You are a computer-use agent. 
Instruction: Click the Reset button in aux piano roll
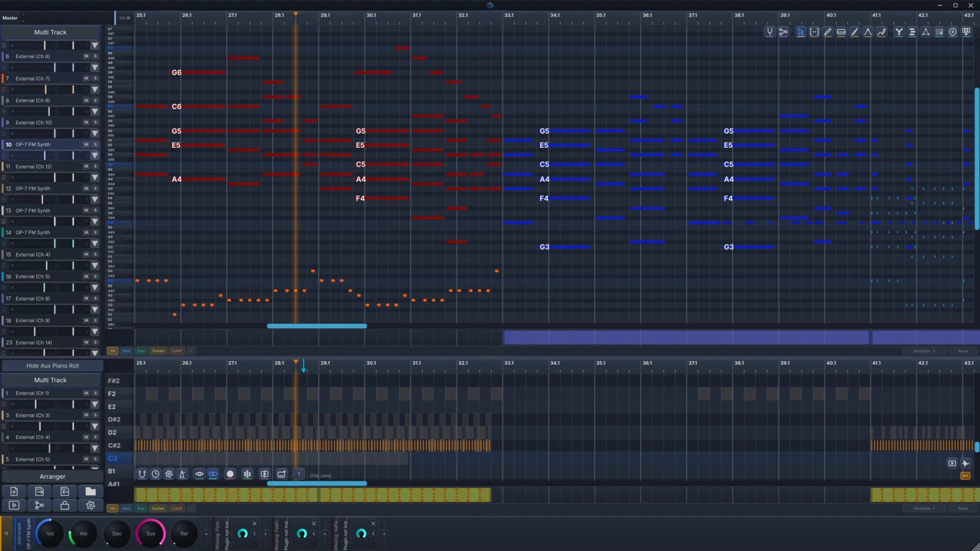(x=963, y=508)
